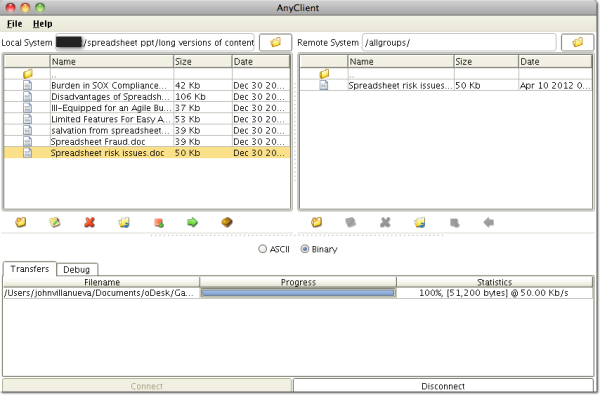Click the transfer progress bar
Screen dimensions: 600x395
point(298,293)
